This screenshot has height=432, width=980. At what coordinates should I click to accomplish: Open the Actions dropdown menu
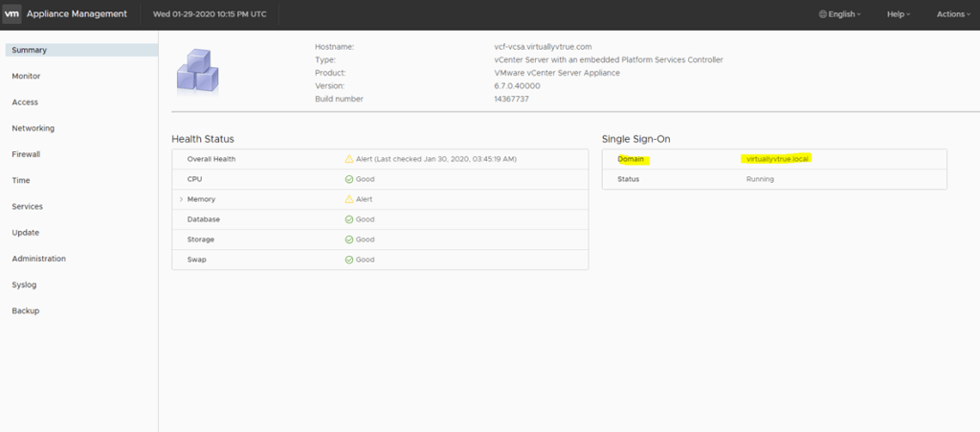951,14
